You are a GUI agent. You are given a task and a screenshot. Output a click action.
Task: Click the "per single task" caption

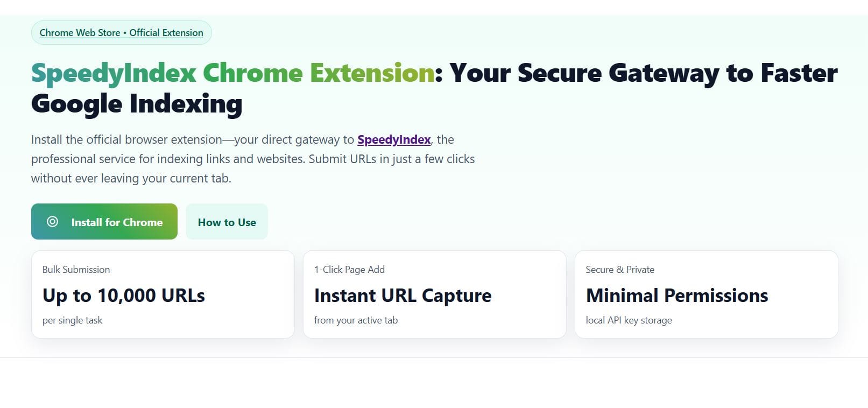pyautogui.click(x=72, y=320)
